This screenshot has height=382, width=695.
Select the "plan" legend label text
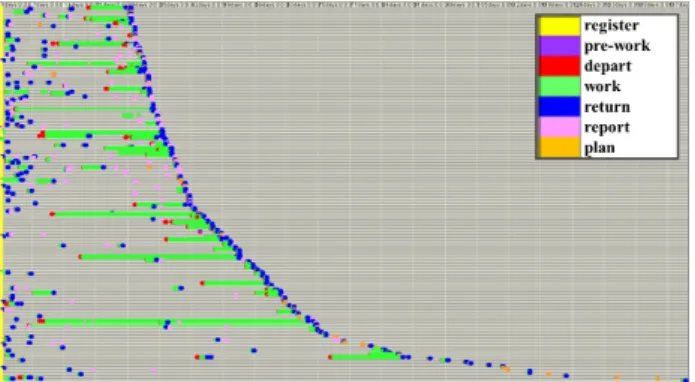pyautogui.click(x=600, y=148)
